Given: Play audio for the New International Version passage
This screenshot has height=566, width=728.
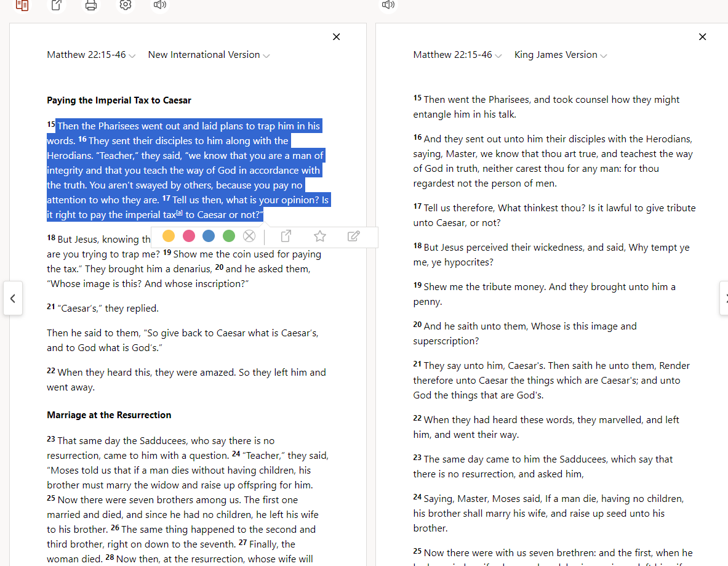Looking at the screenshot, I should pos(160,5).
